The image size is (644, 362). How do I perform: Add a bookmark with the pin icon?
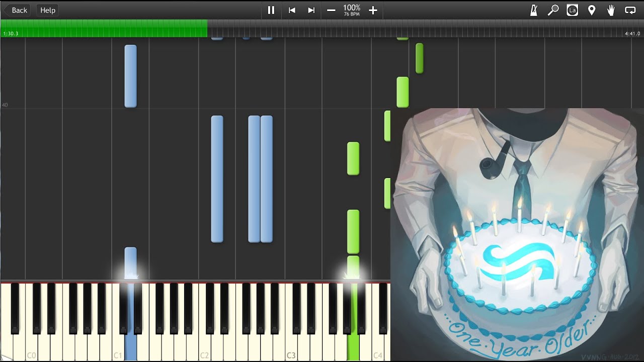pyautogui.click(x=592, y=10)
